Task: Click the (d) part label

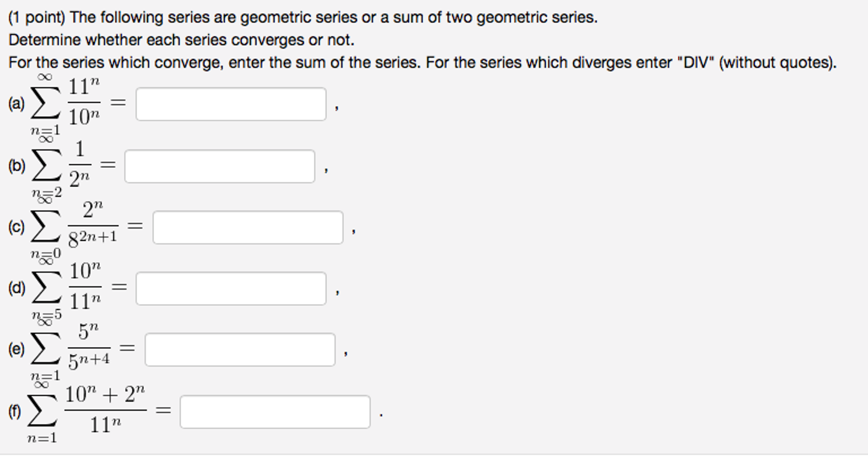Action: point(17,288)
